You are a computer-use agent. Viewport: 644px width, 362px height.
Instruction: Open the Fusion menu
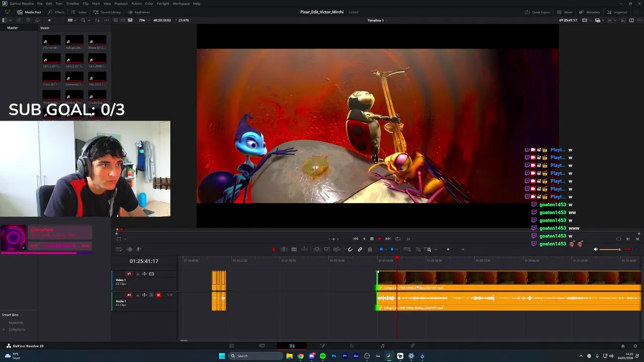tap(136, 4)
